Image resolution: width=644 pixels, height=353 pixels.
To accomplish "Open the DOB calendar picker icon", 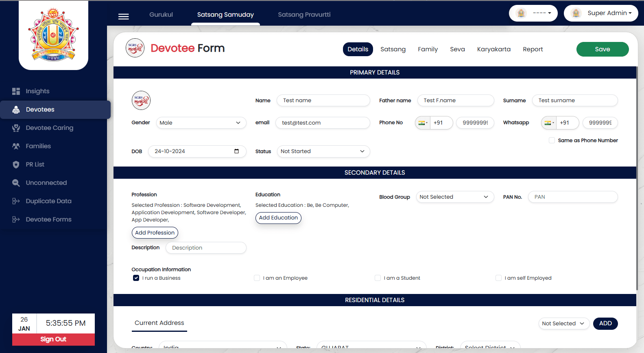I will [x=236, y=151].
